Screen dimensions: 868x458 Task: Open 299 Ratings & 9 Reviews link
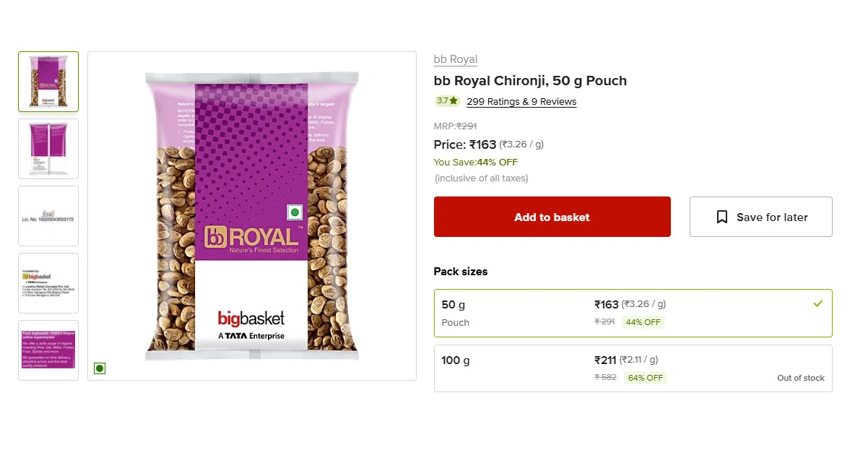(521, 102)
